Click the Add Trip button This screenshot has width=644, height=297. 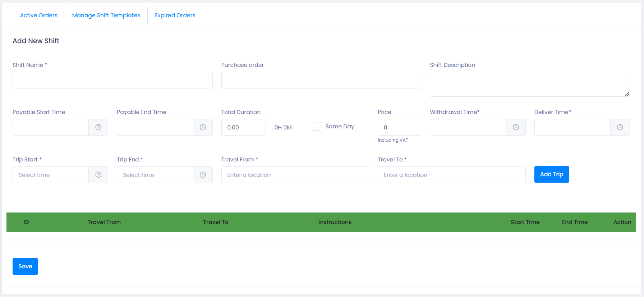[552, 174]
